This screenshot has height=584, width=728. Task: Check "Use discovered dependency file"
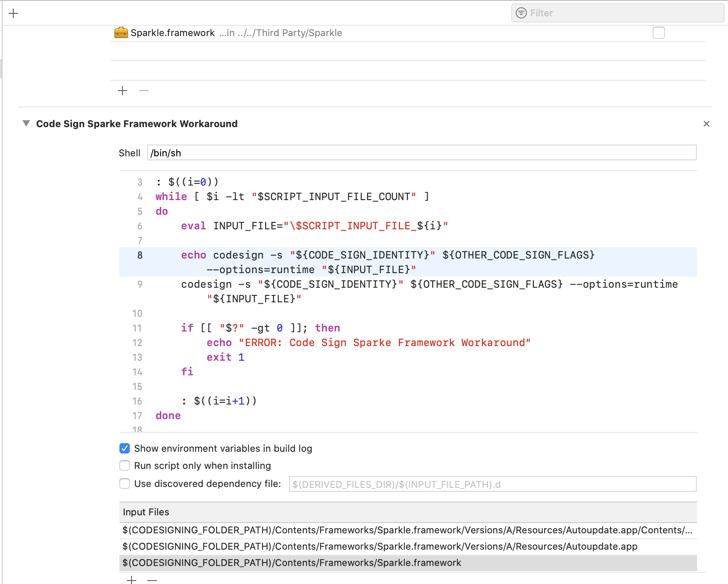pyautogui.click(x=124, y=484)
